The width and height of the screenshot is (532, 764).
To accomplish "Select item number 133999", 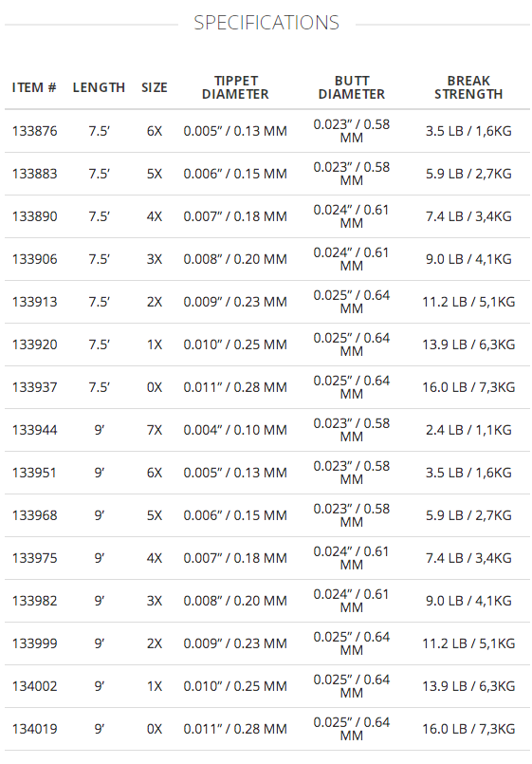I will [x=34, y=643].
